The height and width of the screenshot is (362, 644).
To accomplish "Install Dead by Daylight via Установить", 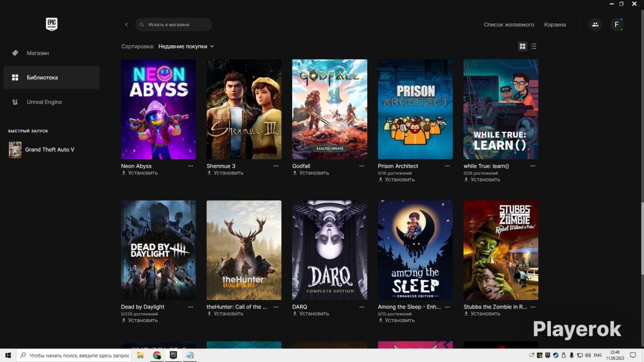I will [139, 320].
